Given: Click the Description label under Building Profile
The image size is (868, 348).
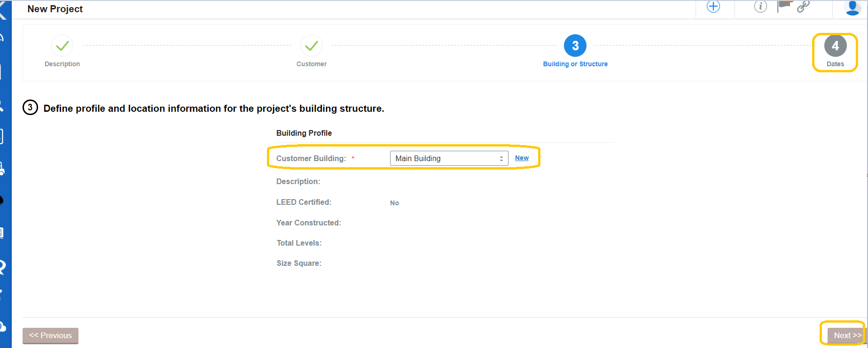Looking at the screenshot, I should 298,181.
